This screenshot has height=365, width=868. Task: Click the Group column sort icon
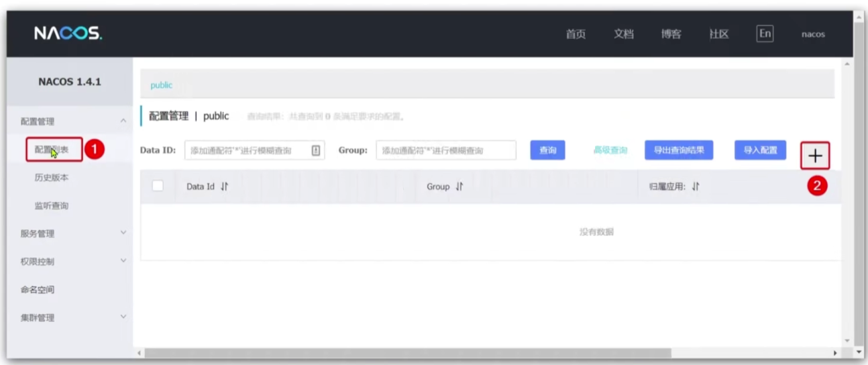pyautogui.click(x=459, y=187)
